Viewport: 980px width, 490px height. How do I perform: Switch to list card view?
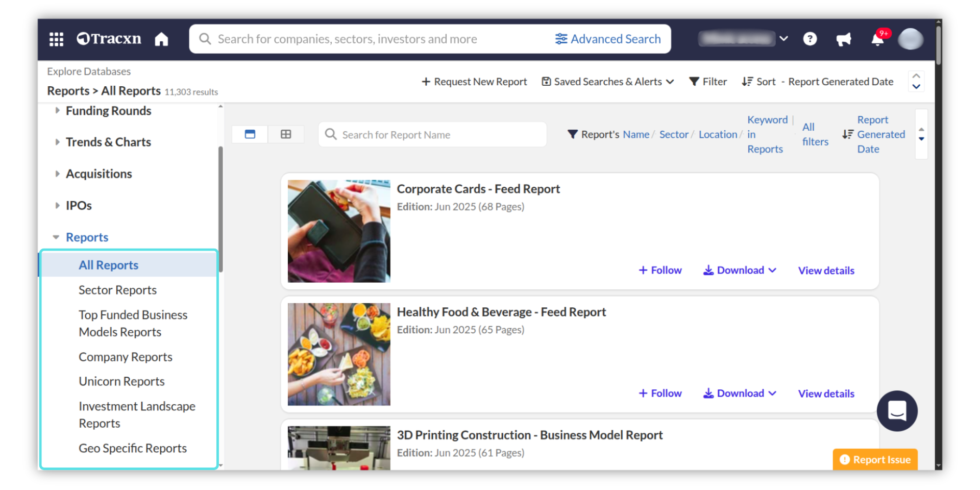tap(250, 134)
